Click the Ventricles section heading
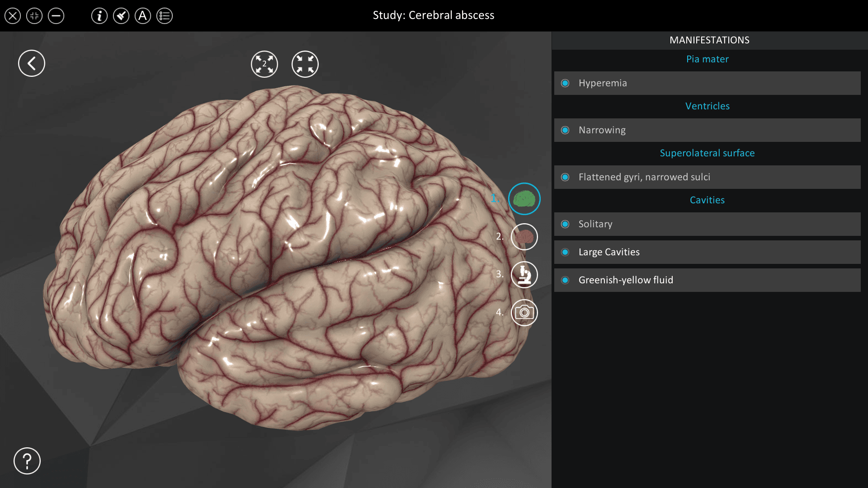 click(708, 106)
